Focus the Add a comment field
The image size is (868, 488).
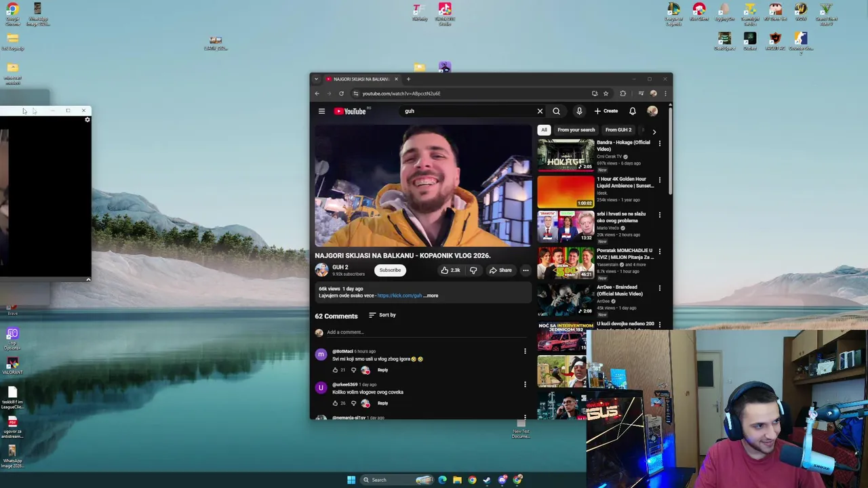tap(426, 332)
